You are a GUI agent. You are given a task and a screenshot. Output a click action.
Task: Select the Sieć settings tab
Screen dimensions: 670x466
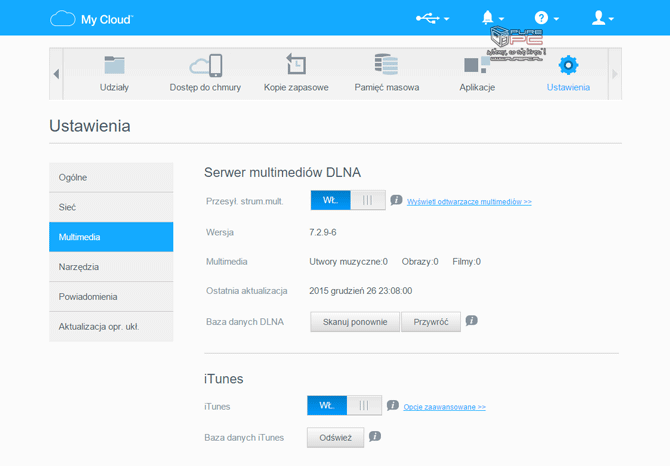point(111,207)
